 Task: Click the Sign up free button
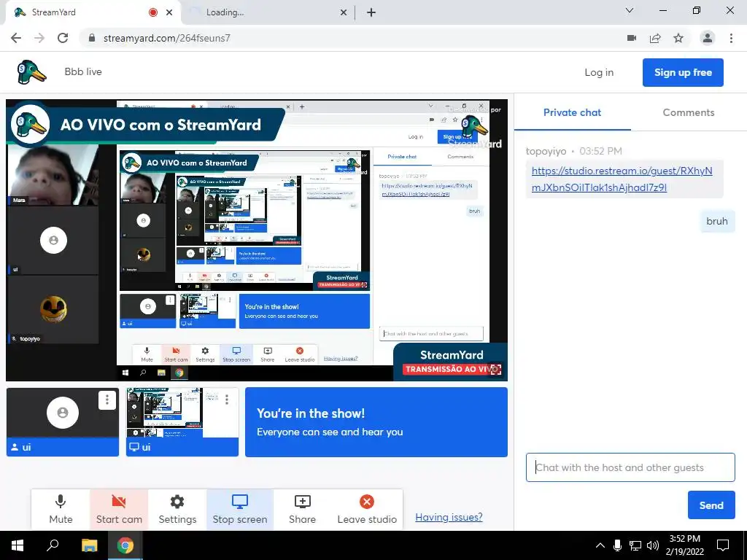(683, 72)
